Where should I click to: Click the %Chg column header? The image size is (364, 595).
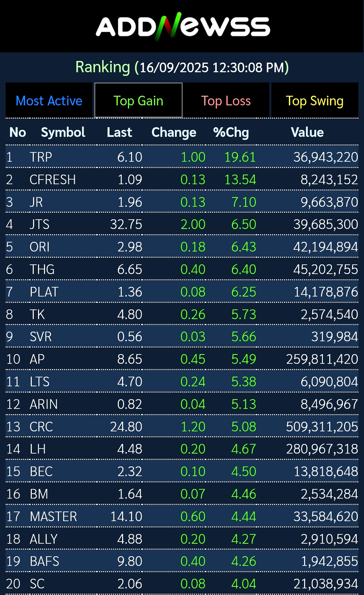[231, 132]
